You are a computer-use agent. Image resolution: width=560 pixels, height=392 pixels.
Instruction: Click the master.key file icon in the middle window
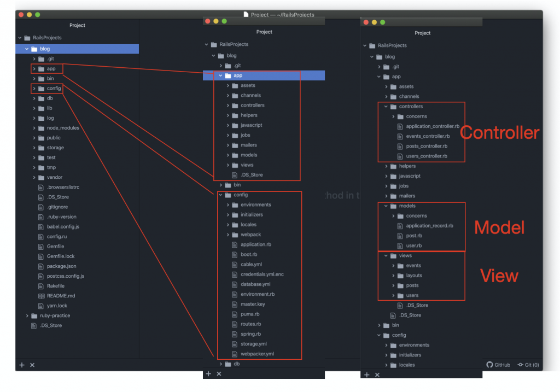(x=235, y=304)
